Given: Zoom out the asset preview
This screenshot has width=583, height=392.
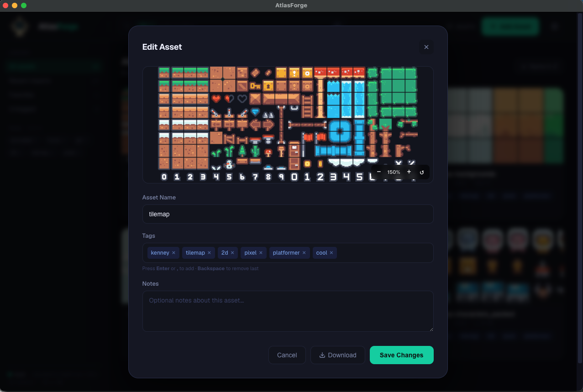Looking at the screenshot, I should coord(379,172).
